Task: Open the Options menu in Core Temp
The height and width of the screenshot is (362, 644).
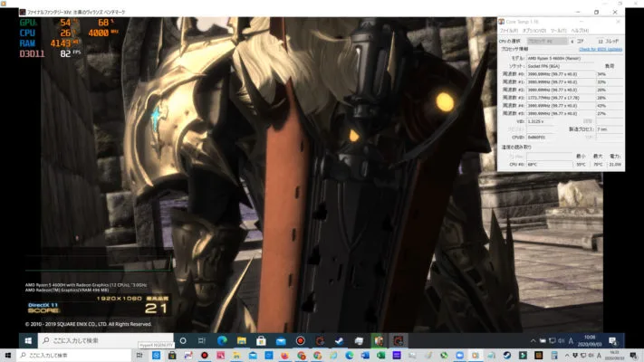Action: coord(533,31)
